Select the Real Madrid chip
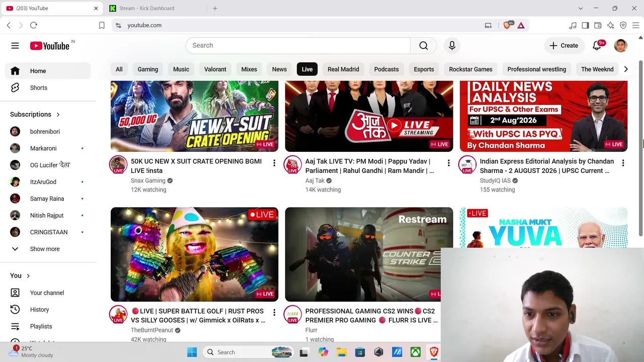The width and height of the screenshot is (644, 362). [343, 69]
